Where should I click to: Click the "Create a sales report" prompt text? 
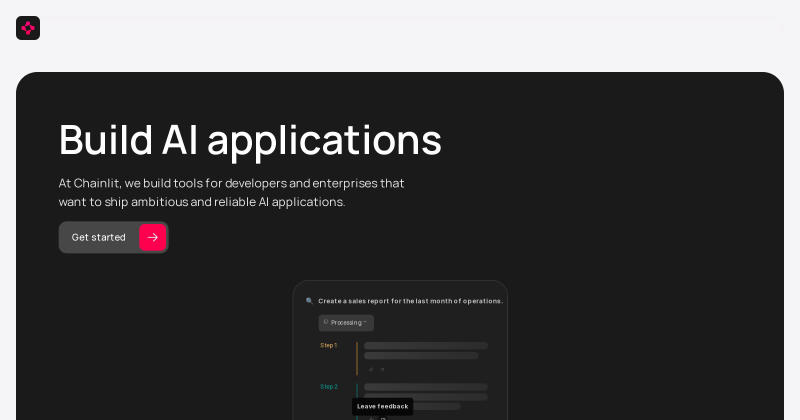[x=411, y=301]
